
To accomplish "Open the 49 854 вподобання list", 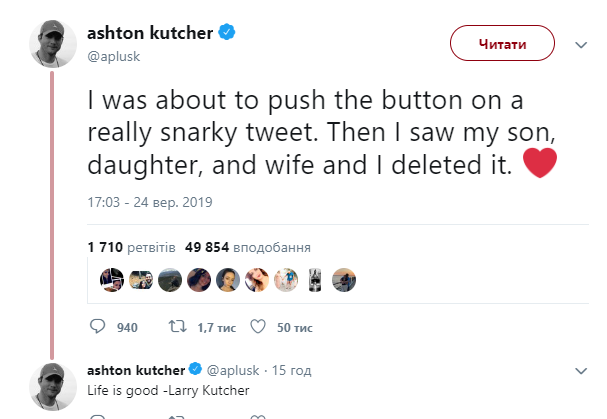I will coord(247,246).
